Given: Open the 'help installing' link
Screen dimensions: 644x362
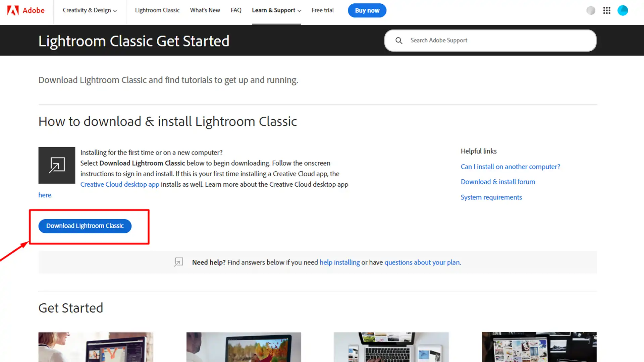Looking at the screenshot, I should [x=339, y=262].
